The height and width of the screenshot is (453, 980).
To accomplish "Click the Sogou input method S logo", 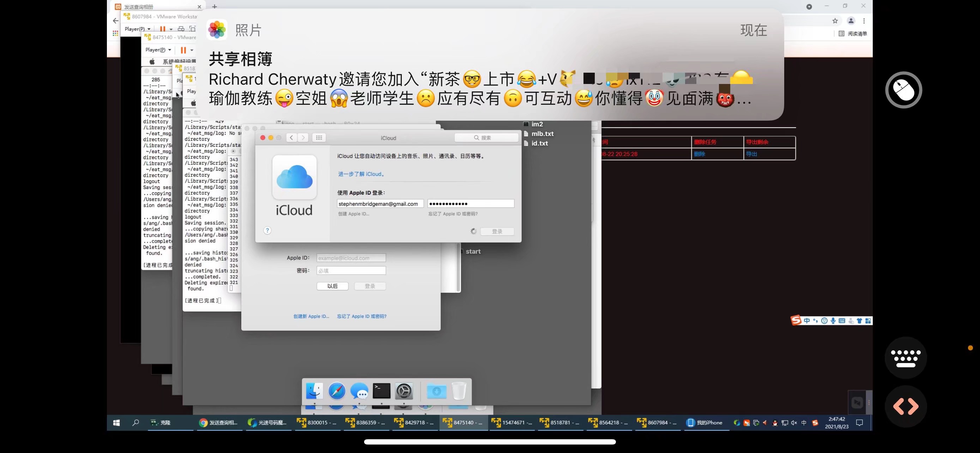I will (796, 321).
